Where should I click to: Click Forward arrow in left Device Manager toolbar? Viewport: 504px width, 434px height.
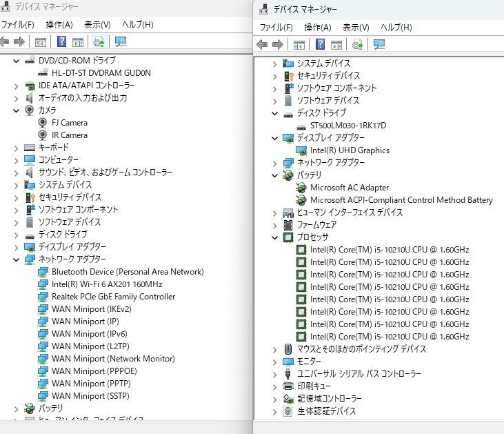[x=19, y=42]
